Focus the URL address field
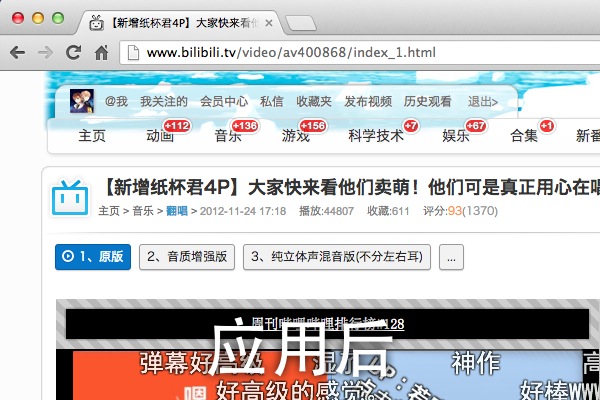The image size is (600, 400). click(x=360, y=52)
